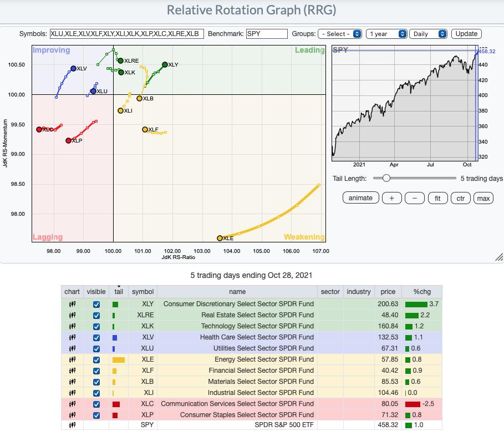This screenshot has height=431, width=504.
Task: Sort table by the symbol column header
Action: click(142, 292)
